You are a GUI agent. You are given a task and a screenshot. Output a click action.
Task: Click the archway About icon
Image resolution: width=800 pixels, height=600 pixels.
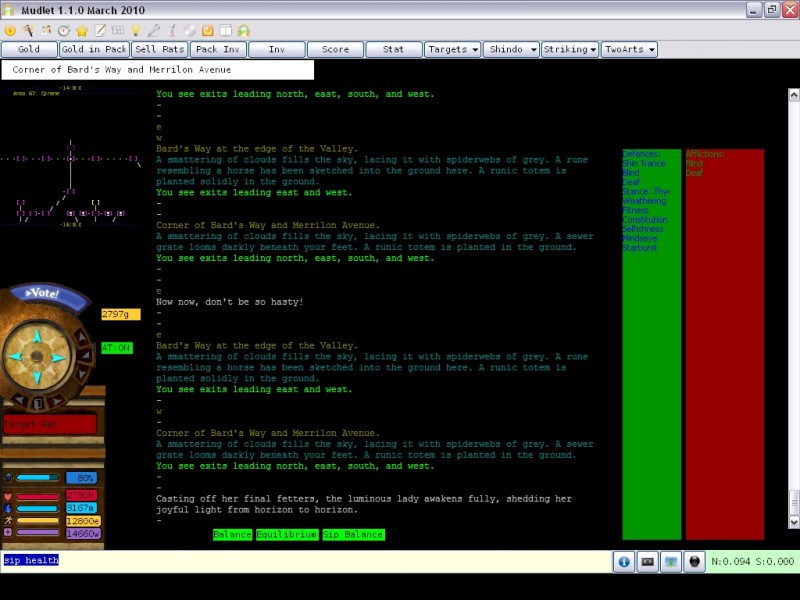(244, 31)
